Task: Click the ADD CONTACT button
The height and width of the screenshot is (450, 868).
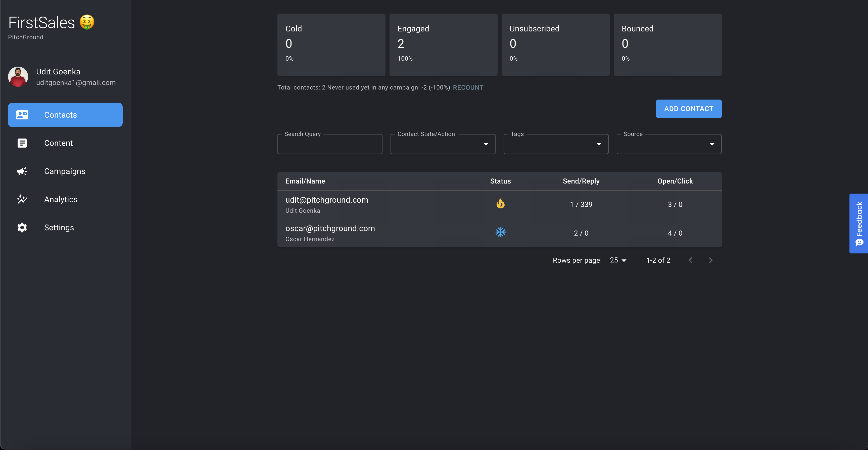Action: tap(689, 109)
